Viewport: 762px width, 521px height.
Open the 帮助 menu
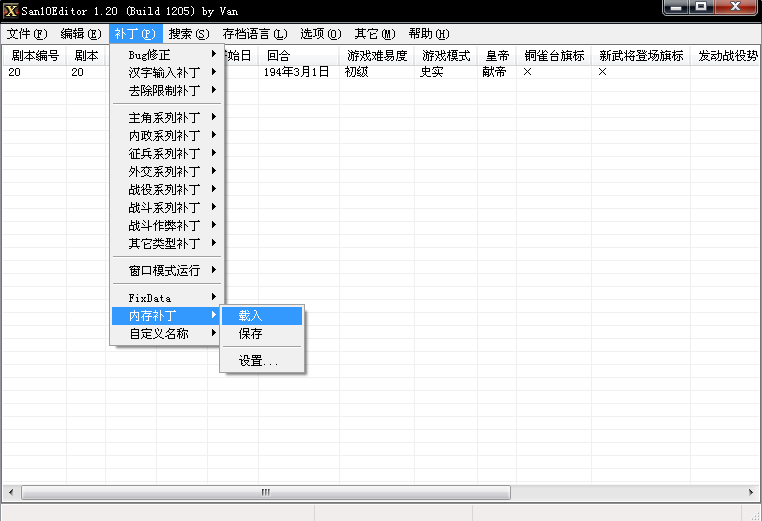429,34
